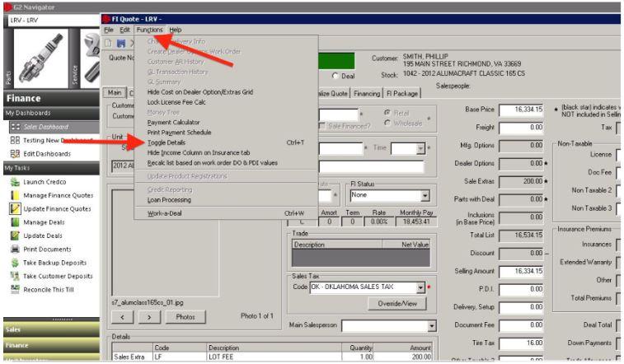The height and width of the screenshot is (364, 624).
Task: Toggle the Sale Financed checkbox
Action: point(321,126)
